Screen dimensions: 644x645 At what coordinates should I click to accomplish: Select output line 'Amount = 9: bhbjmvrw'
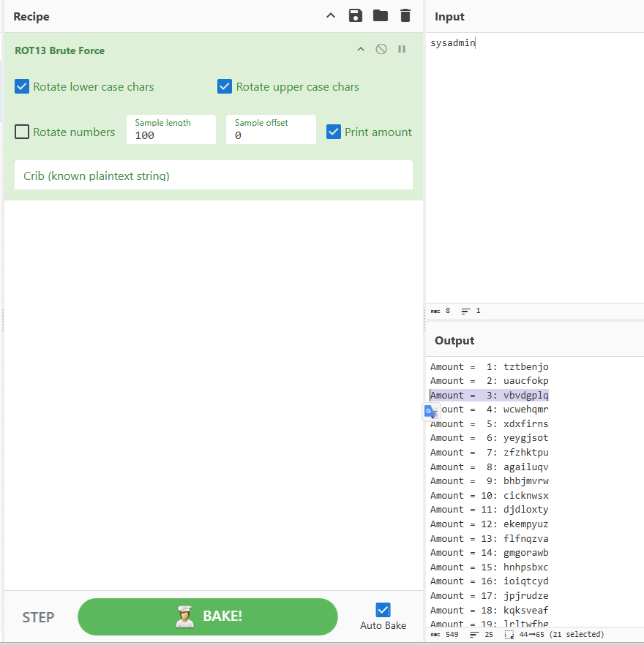point(489,481)
